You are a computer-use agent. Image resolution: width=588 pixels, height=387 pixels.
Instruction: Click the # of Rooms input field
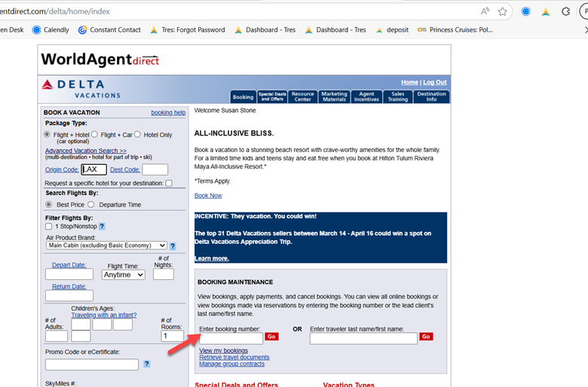[x=172, y=336]
